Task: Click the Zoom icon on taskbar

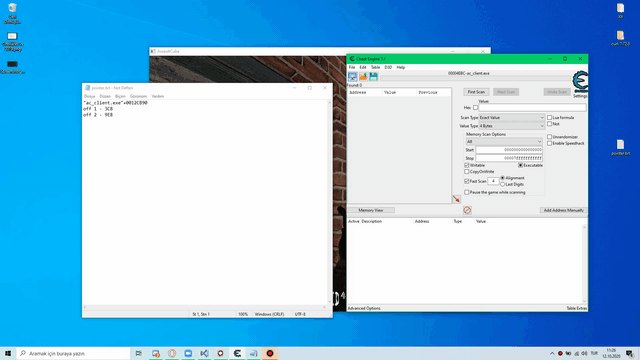Action: pos(188,353)
